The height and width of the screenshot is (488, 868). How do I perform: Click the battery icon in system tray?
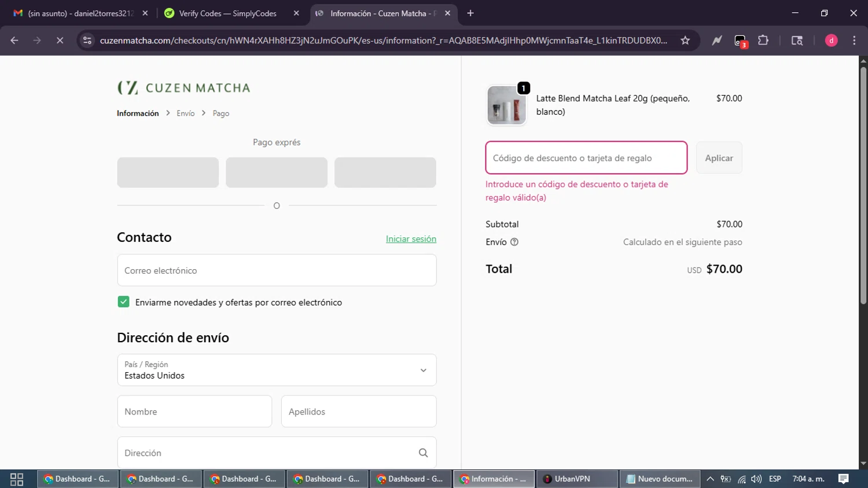coord(726,479)
